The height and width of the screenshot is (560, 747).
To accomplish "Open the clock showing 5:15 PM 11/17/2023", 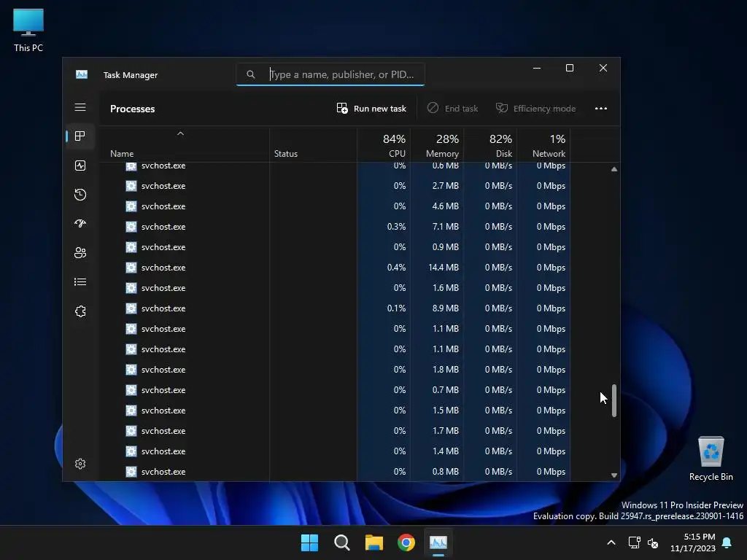I will click(x=693, y=542).
